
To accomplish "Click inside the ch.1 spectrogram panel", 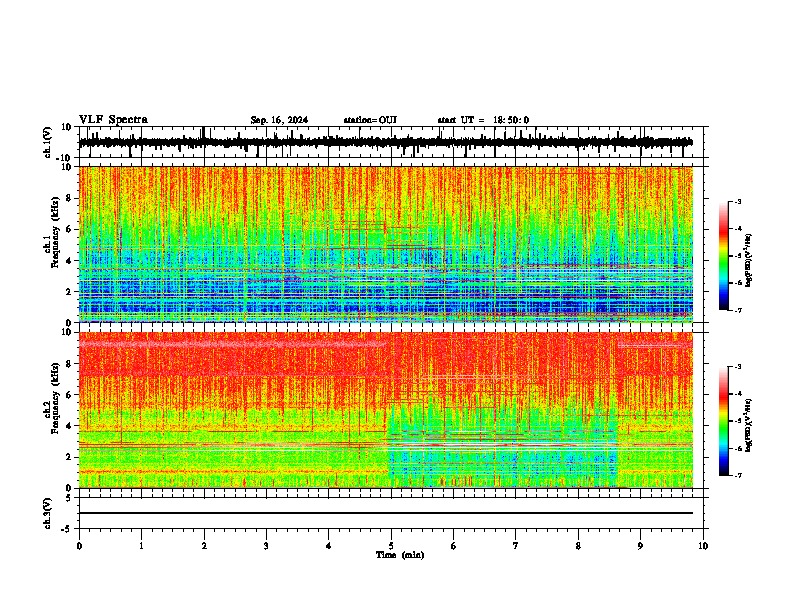I will click(385, 244).
